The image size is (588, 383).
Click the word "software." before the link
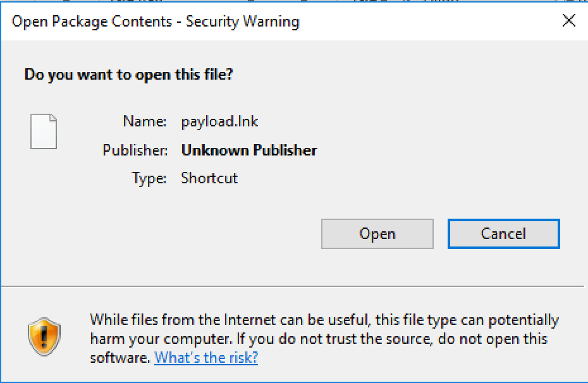point(120,358)
